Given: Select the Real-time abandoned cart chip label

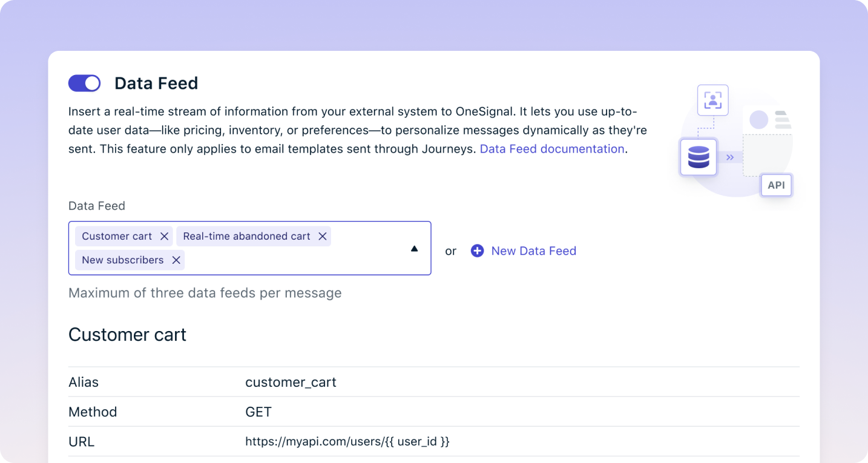Looking at the screenshot, I should click(x=246, y=236).
